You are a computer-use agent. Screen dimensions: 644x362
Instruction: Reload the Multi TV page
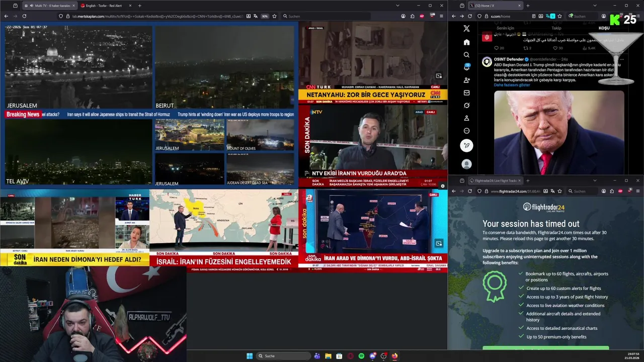tap(24, 16)
